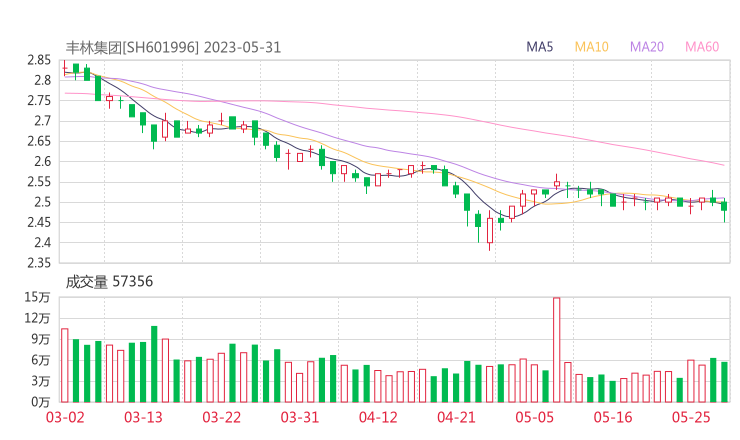Viewport: 740px width, 440px height.
Task: Click the 2.65 price axis label
Action: (39, 141)
